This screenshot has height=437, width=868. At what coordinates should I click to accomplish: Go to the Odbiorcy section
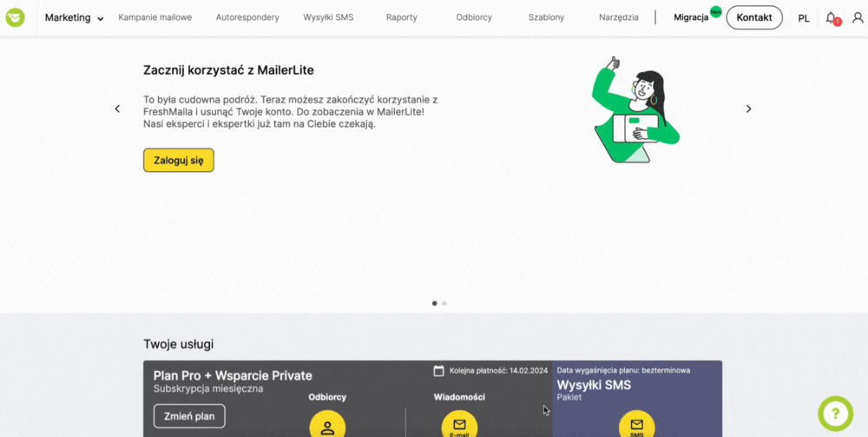(x=474, y=17)
